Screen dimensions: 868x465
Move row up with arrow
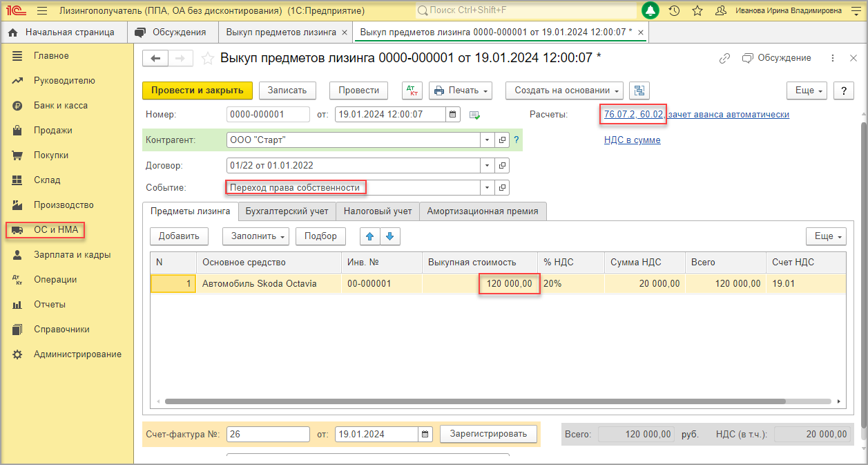pos(370,236)
